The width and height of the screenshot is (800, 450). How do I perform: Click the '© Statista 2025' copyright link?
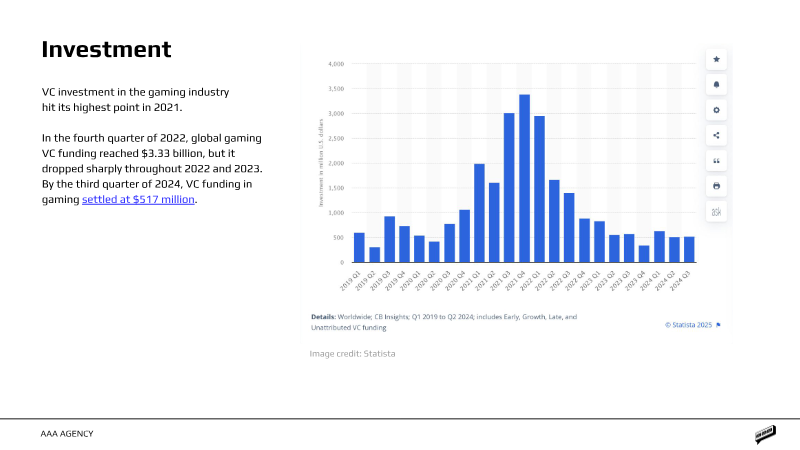tap(688, 325)
